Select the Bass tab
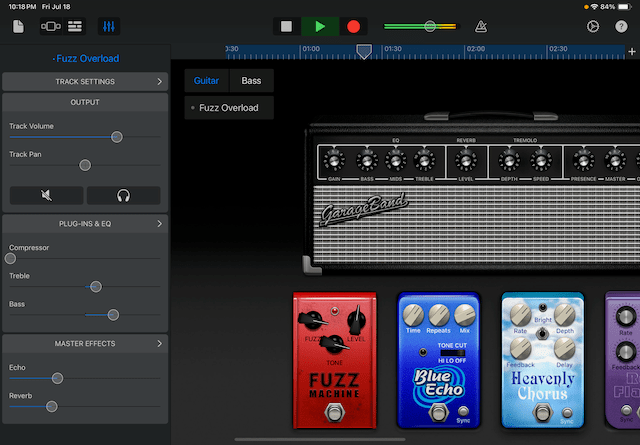Image resolution: width=640 pixels, height=445 pixels. (x=251, y=81)
